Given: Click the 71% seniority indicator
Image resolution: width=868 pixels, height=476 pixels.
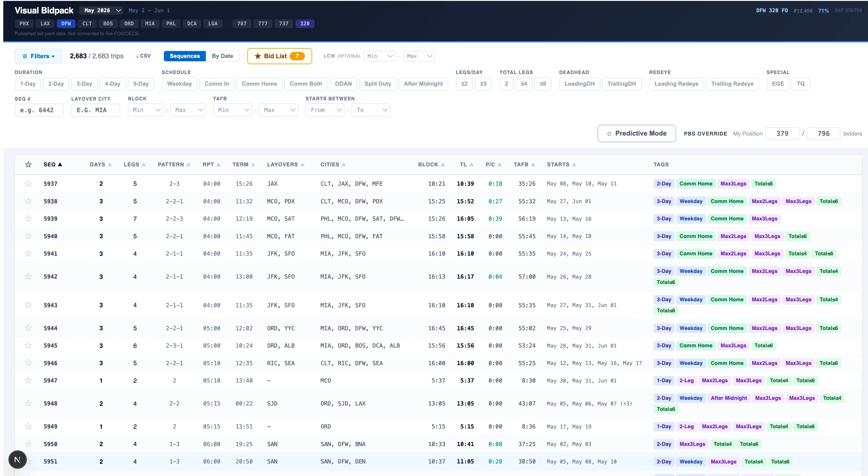Looking at the screenshot, I should click(x=823, y=10).
